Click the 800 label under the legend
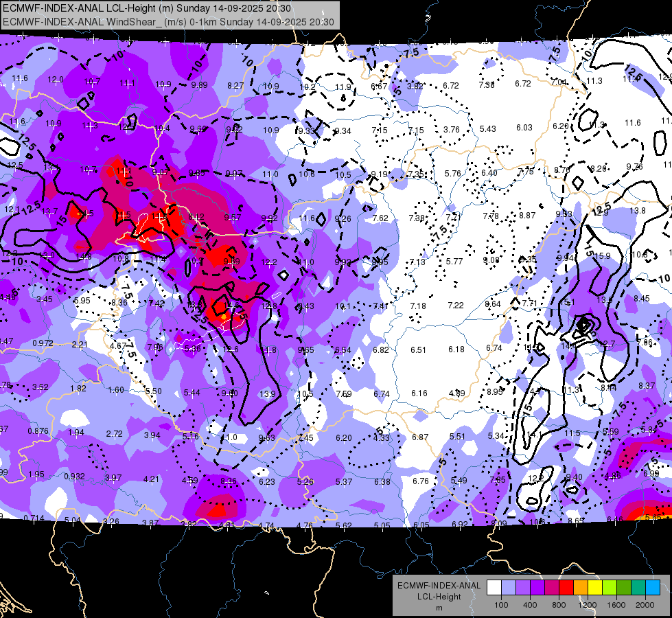Viewport: 672px width, 618px height. coord(559,605)
